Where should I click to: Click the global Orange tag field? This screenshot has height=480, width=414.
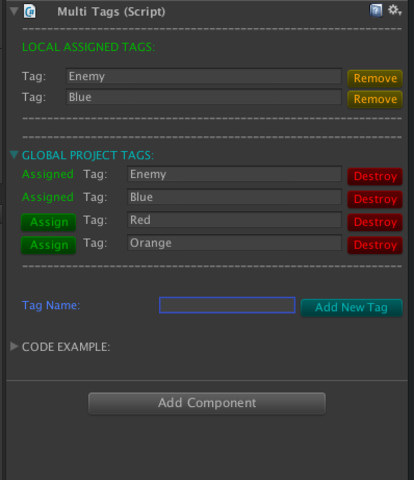tap(234, 243)
